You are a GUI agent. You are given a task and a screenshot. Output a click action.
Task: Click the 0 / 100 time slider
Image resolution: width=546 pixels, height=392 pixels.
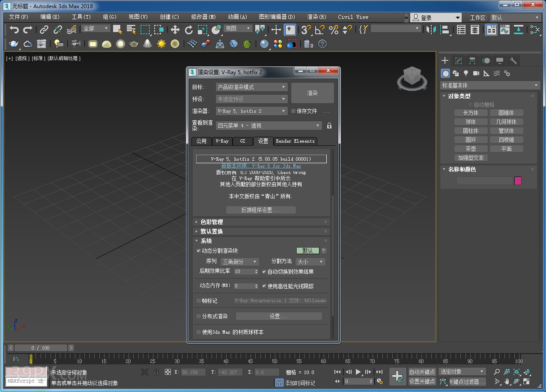coord(40,348)
